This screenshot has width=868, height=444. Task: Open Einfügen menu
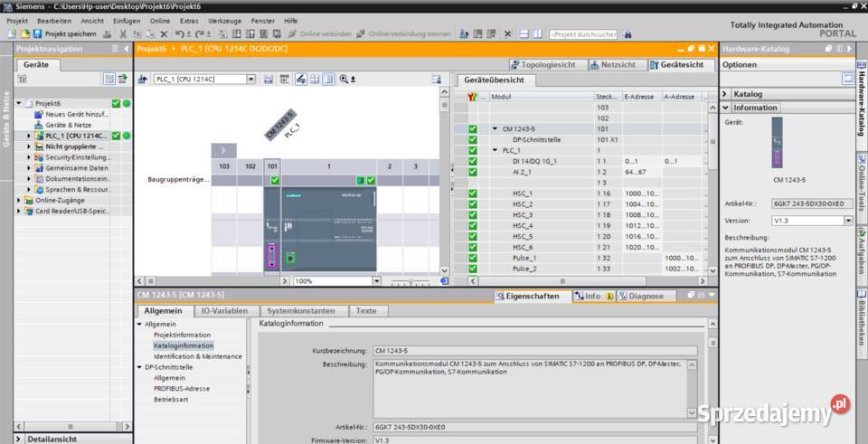[x=127, y=21]
